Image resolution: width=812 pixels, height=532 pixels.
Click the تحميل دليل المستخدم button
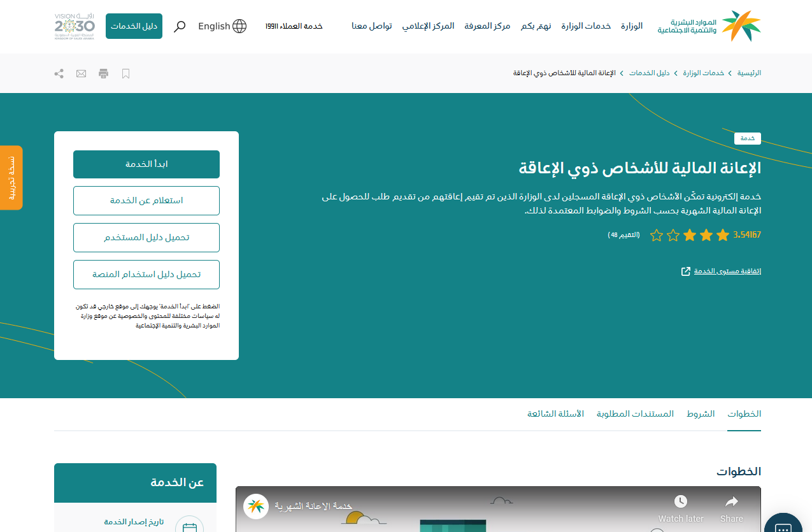coord(146,238)
